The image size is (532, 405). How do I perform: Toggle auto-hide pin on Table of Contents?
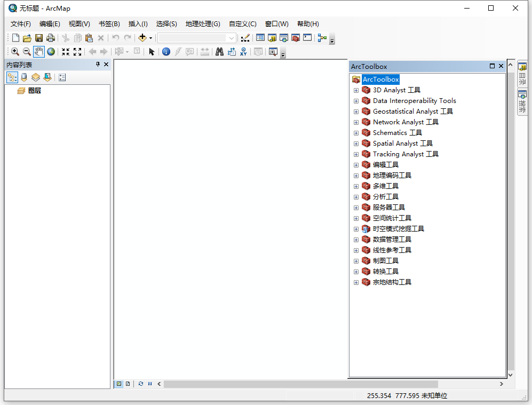click(98, 65)
